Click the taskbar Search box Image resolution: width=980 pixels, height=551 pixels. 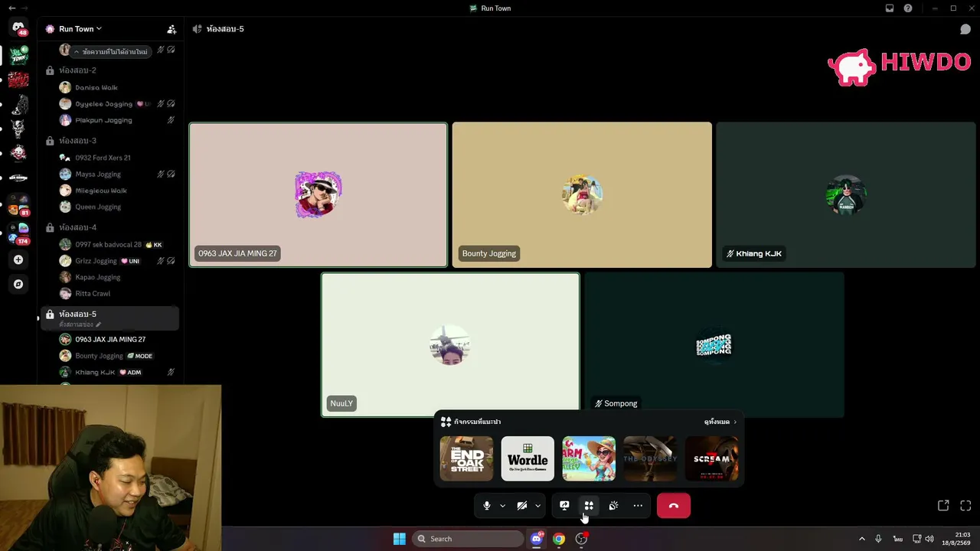coord(468,539)
